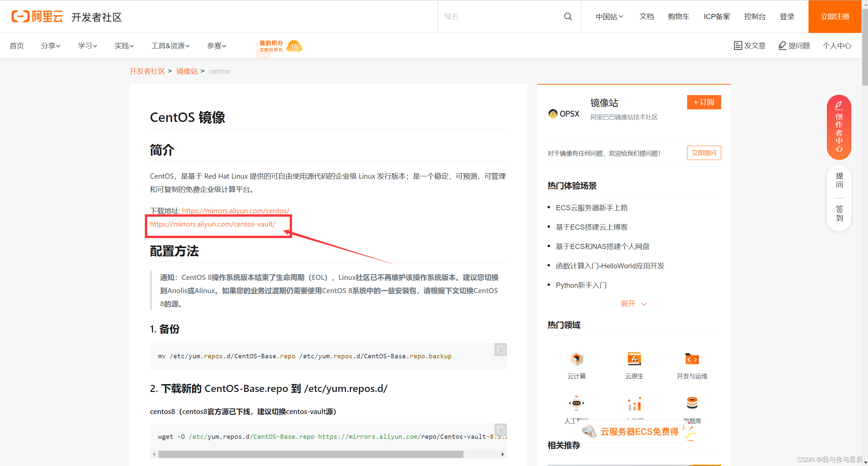Click the search magnifier icon
The width and height of the screenshot is (868, 466).
(567, 17)
